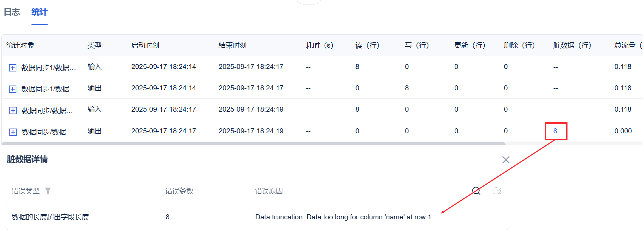Expand the 数据同步 输入 row
Screen dimensions: 644x234
tap(13, 110)
